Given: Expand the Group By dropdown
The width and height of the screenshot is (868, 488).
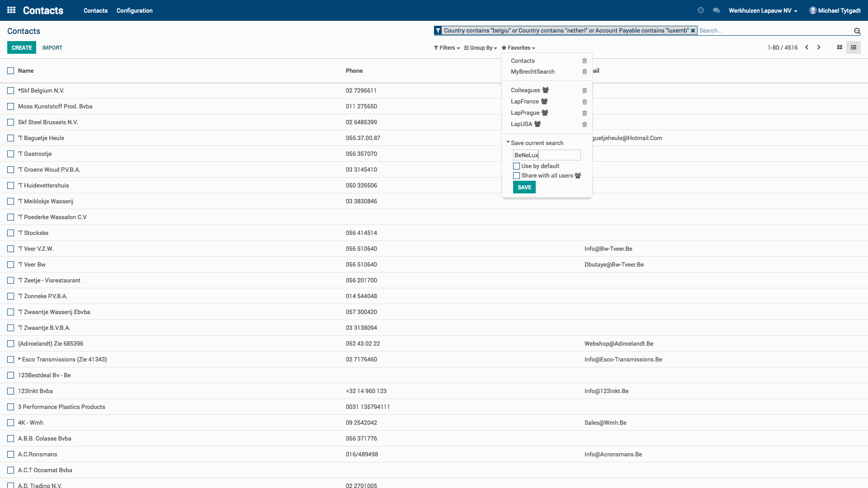Looking at the screenshot, I should point(481,48).
